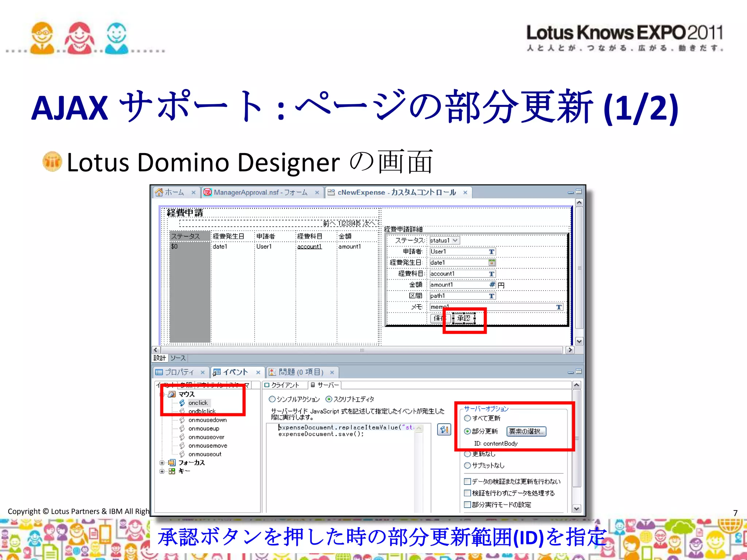Select すべて更新 radio button
The image size is (747, 560).
[467, 418]
